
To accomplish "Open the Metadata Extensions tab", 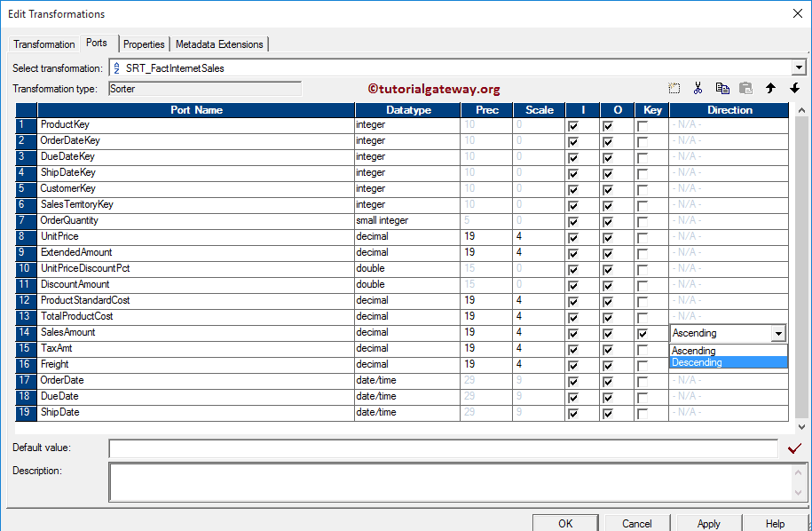I will click(219, 44).
